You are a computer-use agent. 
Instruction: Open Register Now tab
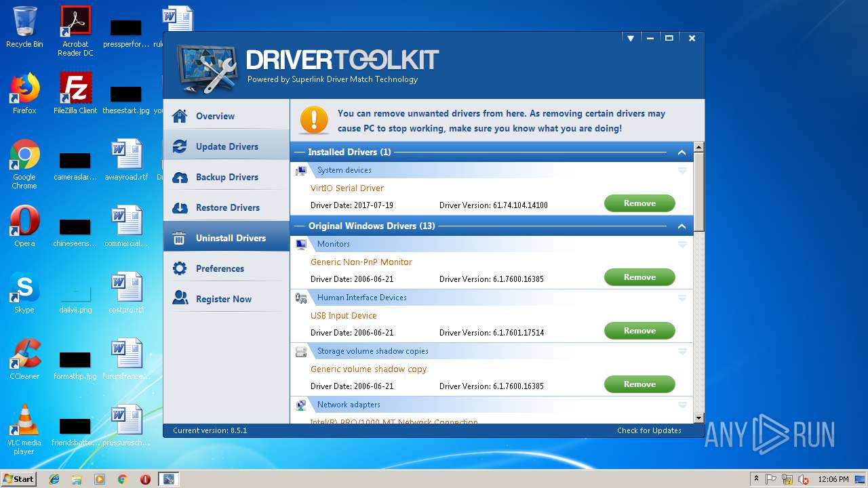coord(226,299)
